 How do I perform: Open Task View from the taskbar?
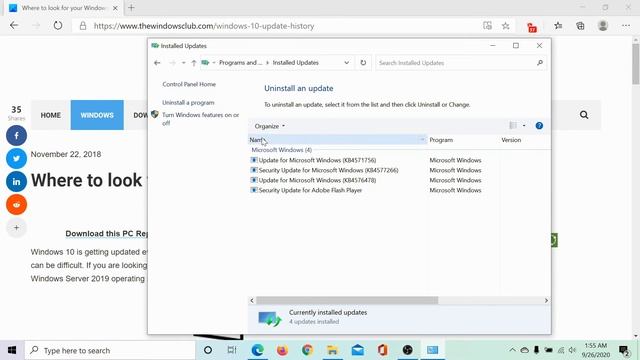(x=232, y=350)
